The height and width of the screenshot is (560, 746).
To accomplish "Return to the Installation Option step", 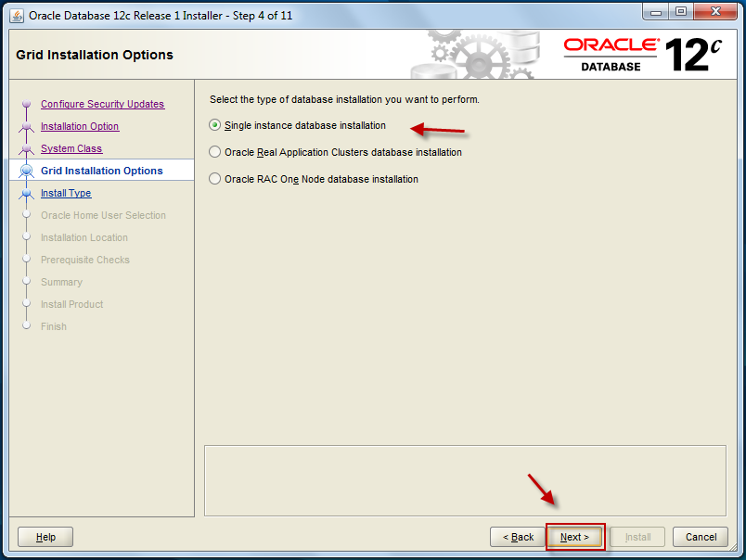I will pos(80,126).
